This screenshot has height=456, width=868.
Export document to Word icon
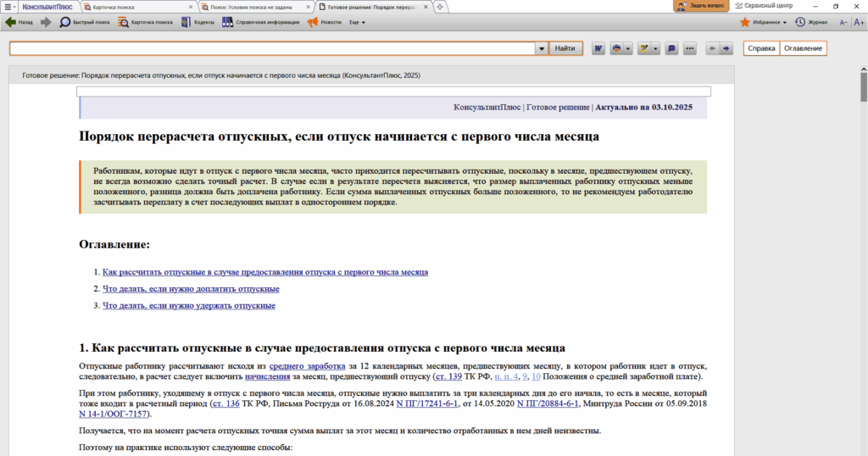(x=598, y=48)
